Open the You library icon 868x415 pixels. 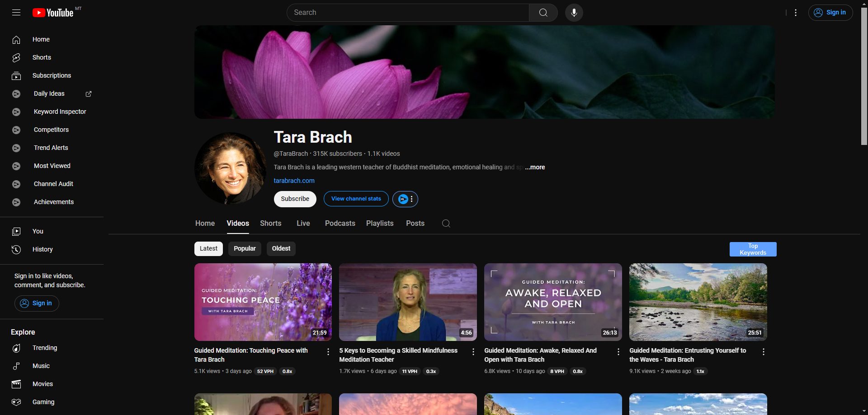point(16,232)
